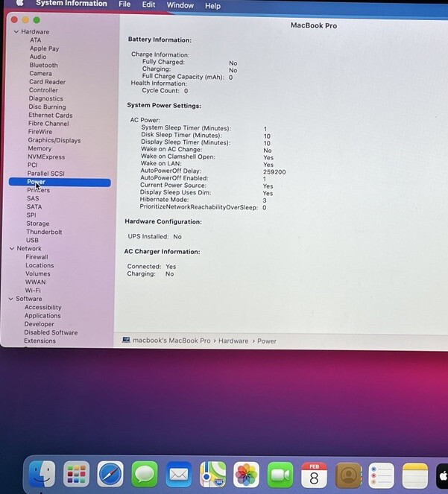Viewport: 448px width, 494px height.
Task: Open the Edit menu
Action: coord(148,4)
